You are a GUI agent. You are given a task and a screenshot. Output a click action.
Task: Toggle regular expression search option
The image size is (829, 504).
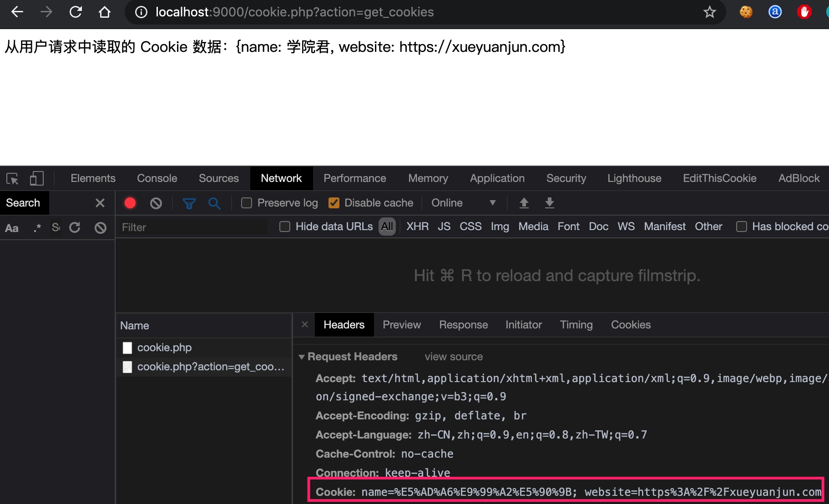click(x=37, y=227)
